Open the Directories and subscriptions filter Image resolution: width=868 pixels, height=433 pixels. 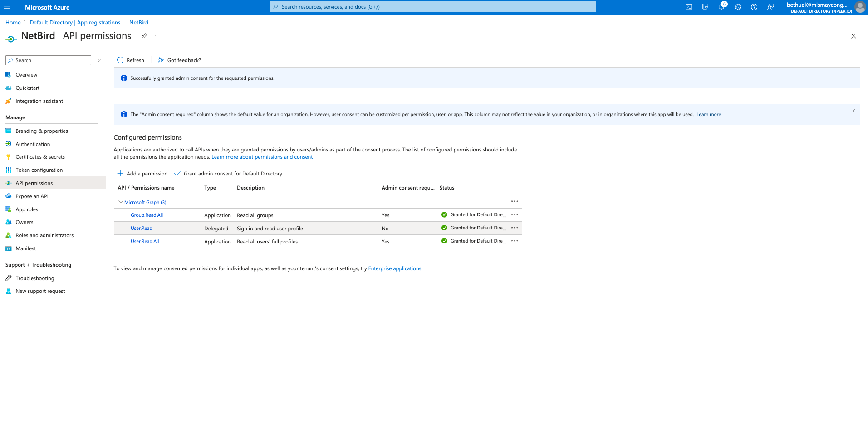(x=705, y=7)
